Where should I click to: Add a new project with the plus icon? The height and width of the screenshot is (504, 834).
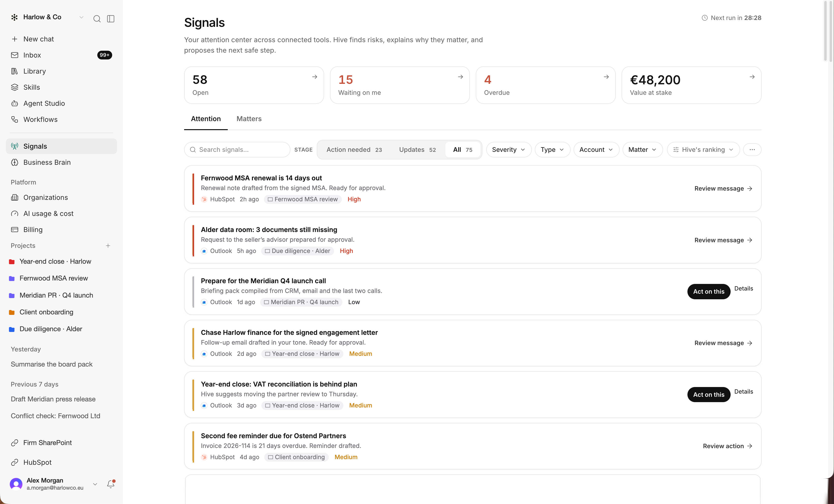coord(108,246)
